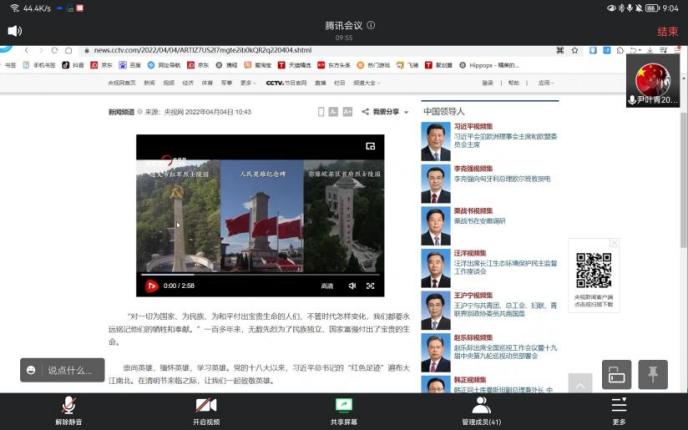Open the 高清 video quality selector
688x430 pixels.
click(327, 286)
